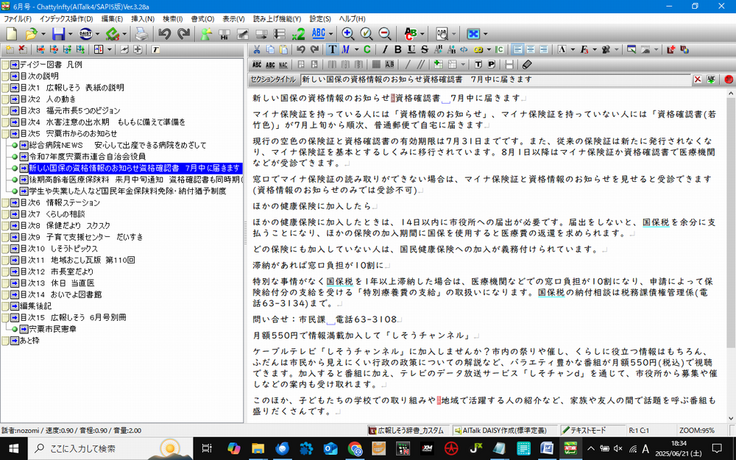Click the New document icon

(10, 34)
